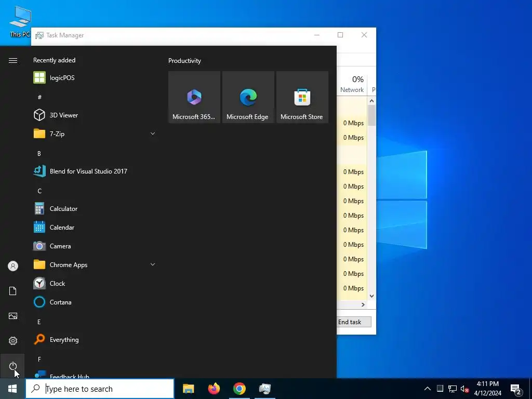
Task: Open the Microsoft 365 tile
Action: (x=194, y=97)
